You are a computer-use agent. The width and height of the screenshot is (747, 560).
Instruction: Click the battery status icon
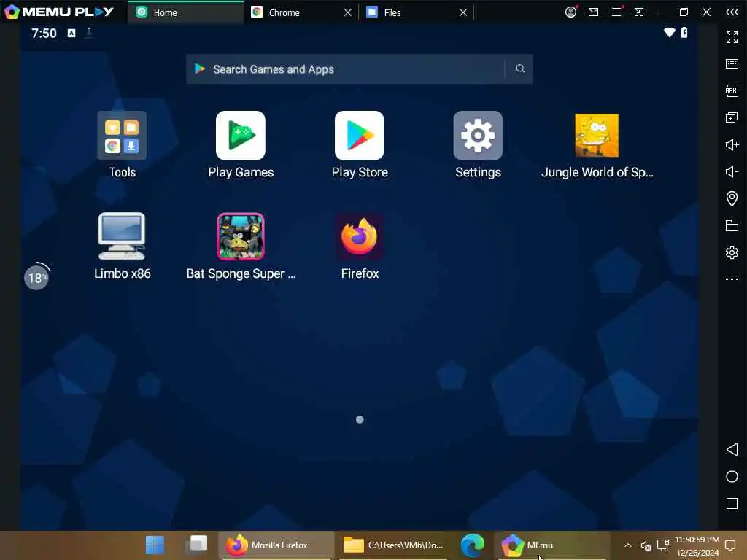click(x=684, y=32)
